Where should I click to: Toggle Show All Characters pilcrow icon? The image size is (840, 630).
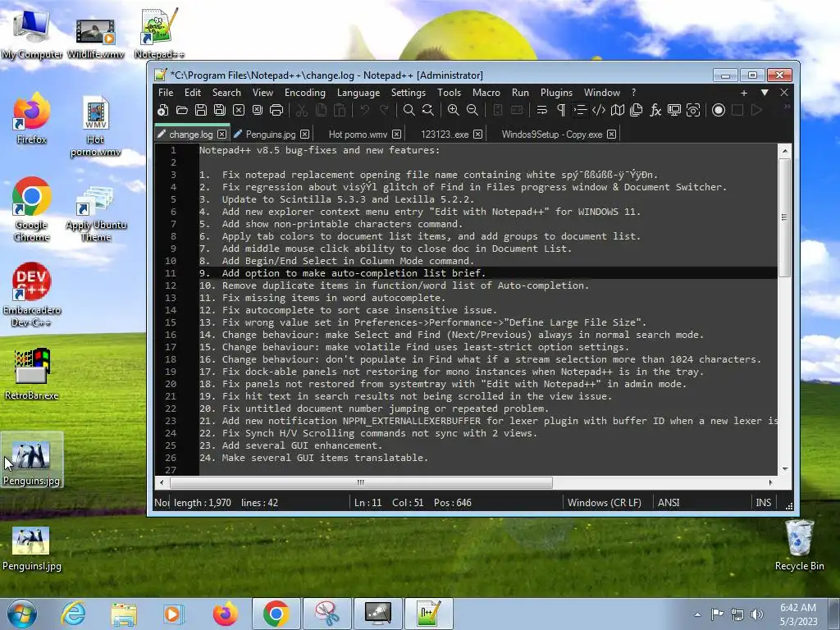coord(561,111)
